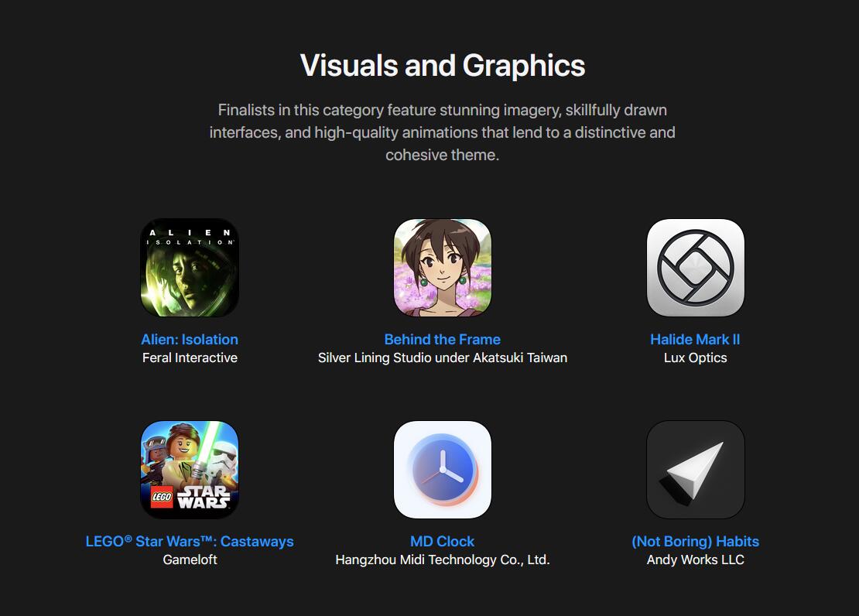Open the (Not Boring) Habits link
Image resolution: width=859 pixels, height=616 pixels.
click(x=696, y=542)
